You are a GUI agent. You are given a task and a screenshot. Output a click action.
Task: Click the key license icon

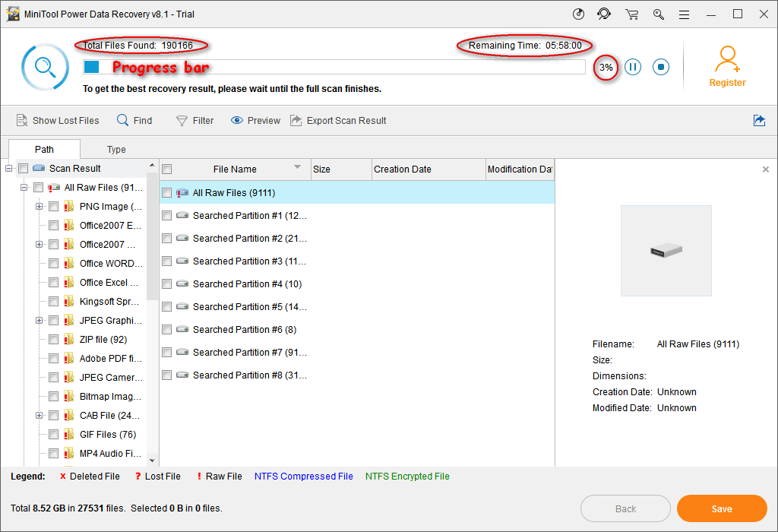(658, 14)
